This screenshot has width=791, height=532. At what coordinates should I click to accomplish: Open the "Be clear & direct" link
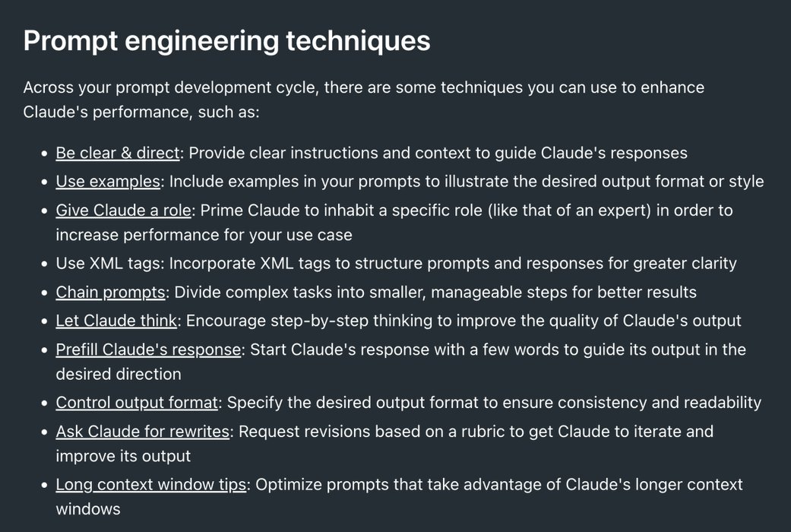118,153
